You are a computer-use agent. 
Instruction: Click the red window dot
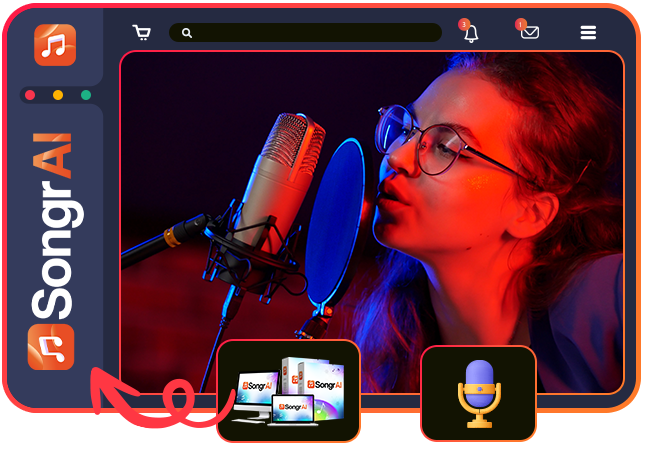(x=30, y=95)
